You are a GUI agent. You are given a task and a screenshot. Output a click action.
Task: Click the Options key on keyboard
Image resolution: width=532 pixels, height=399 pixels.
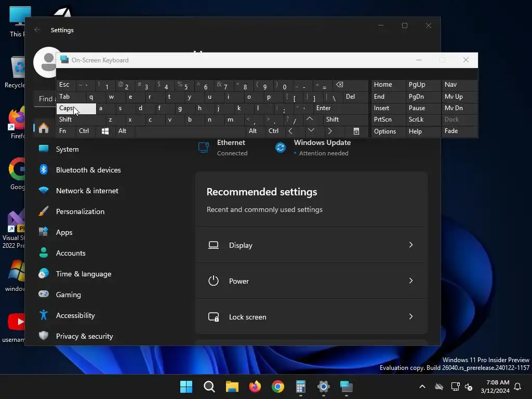[388, 131]
